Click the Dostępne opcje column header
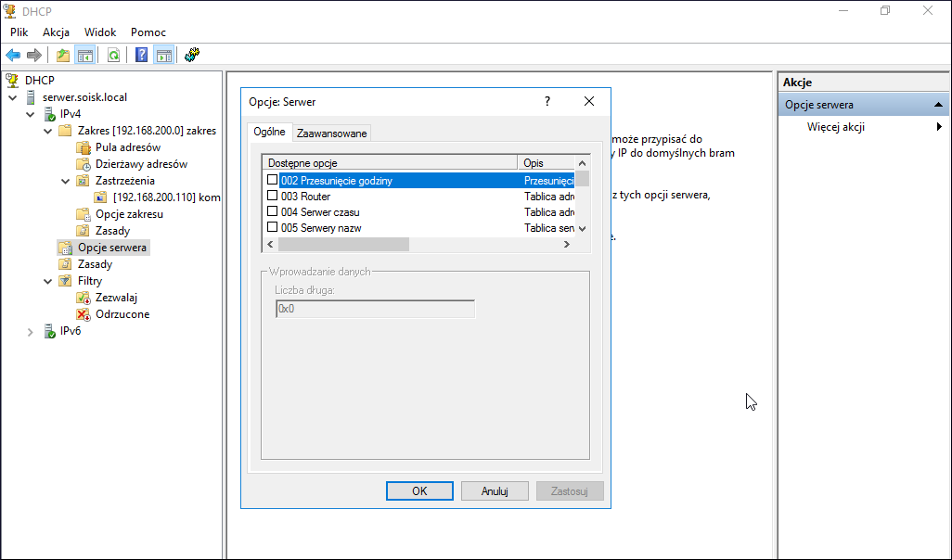 [389, 162]
